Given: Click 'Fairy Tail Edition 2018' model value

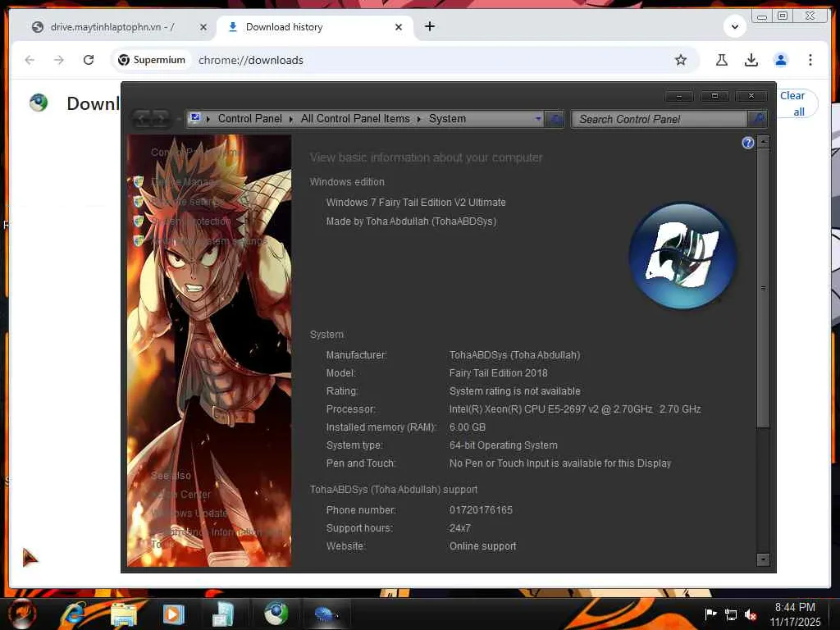Looking at the screenshot, I should 498,373.
